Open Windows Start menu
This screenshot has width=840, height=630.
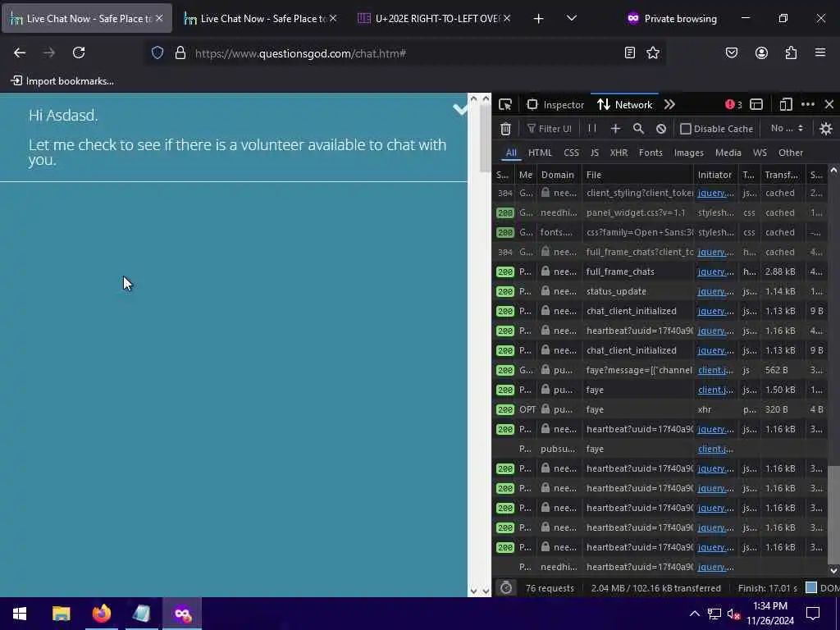(x=20, y=614)
